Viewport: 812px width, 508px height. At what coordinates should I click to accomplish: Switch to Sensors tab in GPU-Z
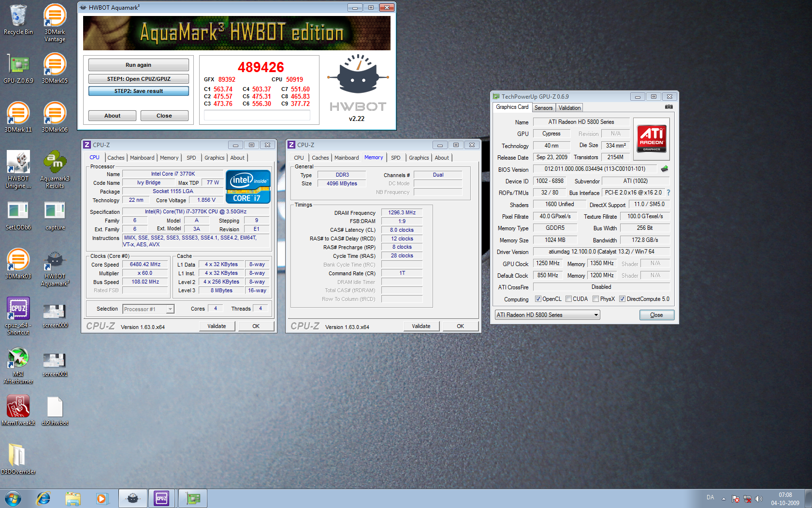point(543,108)
